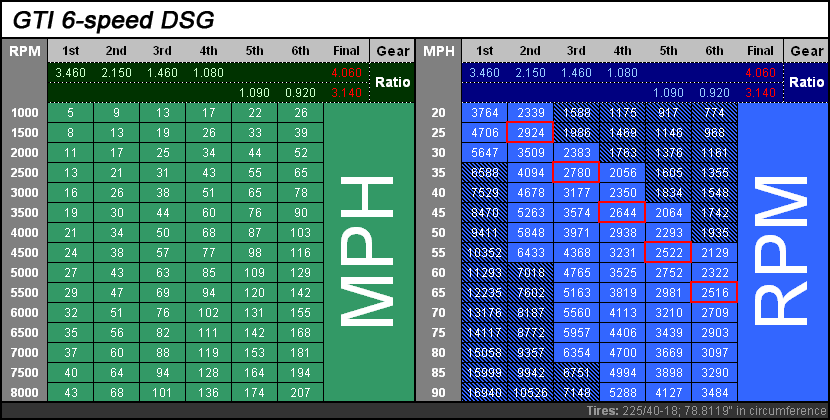Click the "1st" header in the green table
This screenshot has height=420, width=830.
pos(70,51)
